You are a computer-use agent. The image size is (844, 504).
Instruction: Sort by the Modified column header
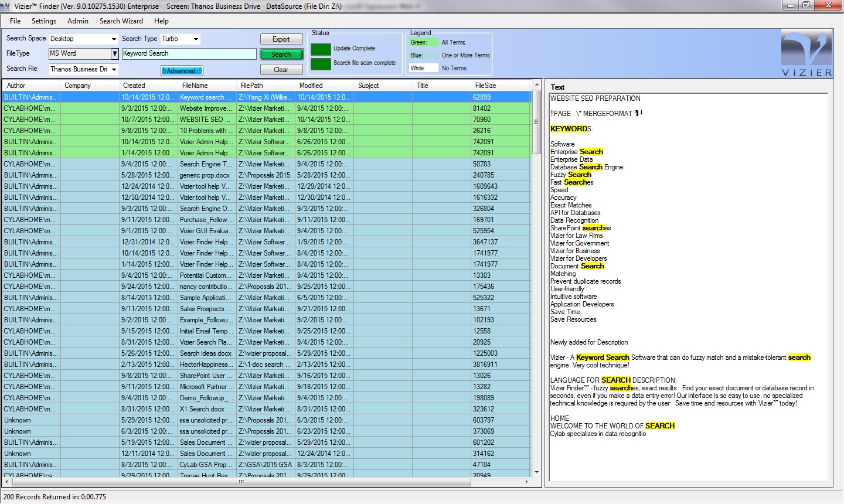324,86
